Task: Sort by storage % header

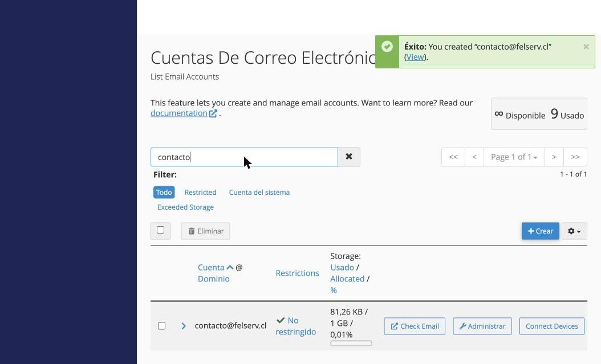Action: click(334, 291)
